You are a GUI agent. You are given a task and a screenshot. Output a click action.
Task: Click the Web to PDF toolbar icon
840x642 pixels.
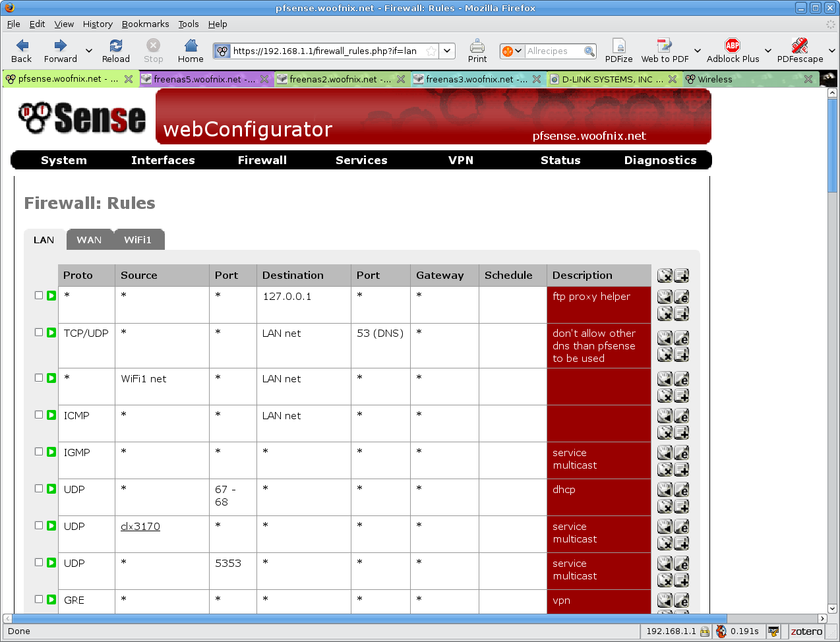[665, 51]
